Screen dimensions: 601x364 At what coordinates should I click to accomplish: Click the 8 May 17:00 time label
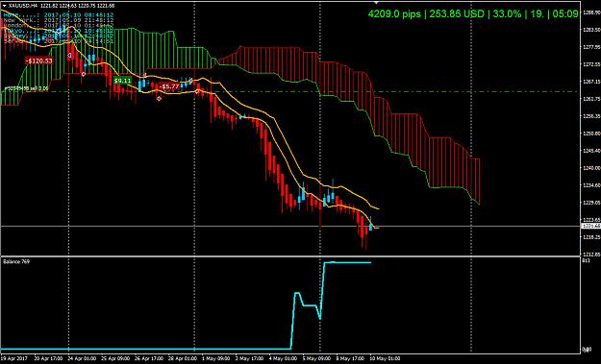tap(350, 358)
